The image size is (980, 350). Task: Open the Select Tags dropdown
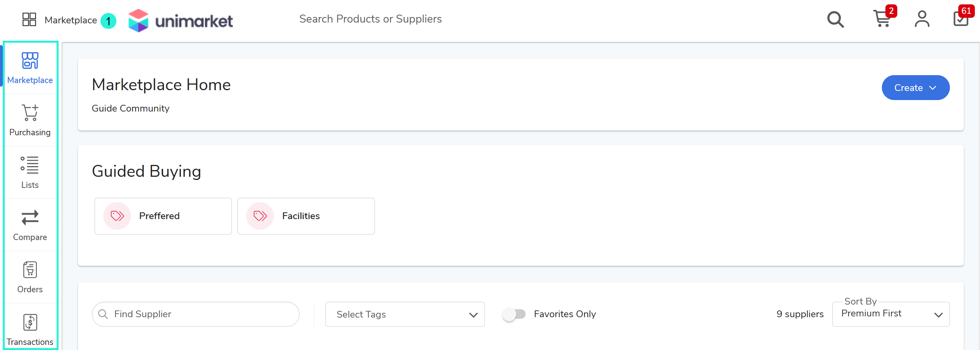coord(405,314)
